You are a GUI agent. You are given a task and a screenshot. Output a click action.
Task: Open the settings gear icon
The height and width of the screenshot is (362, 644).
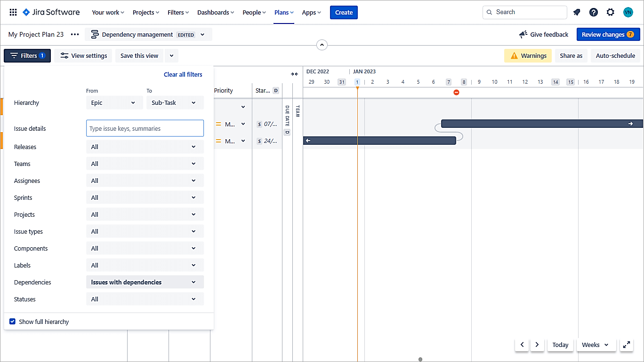click(x=611, y=12)
